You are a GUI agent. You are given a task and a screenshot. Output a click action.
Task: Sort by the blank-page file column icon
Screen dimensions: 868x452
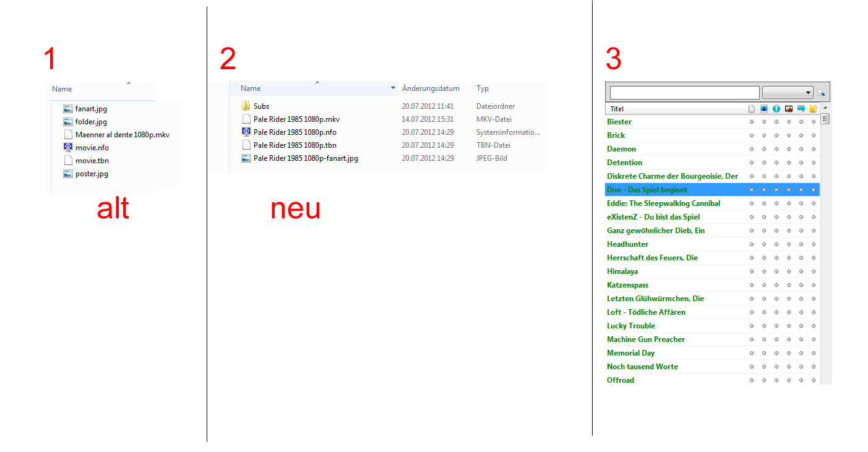point(752,109)
